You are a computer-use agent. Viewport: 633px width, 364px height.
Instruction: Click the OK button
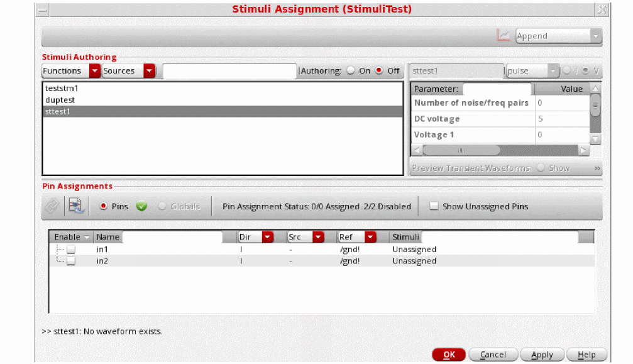pyautogui.click(x=449, y=355)
